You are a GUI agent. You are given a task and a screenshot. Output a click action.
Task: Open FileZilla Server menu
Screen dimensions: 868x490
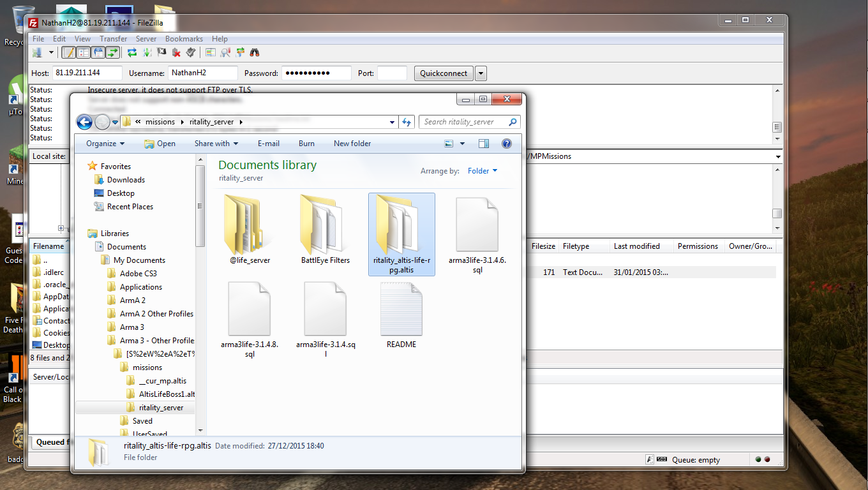click(146, 39)
